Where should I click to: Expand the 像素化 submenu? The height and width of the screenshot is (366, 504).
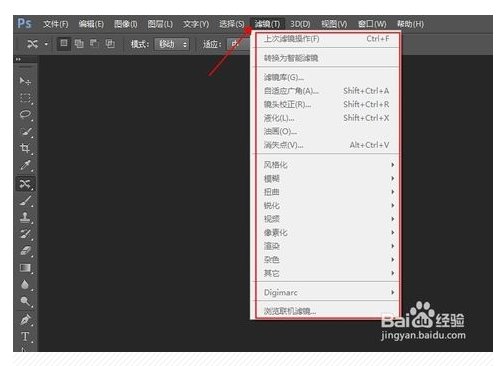click(327, 232)
